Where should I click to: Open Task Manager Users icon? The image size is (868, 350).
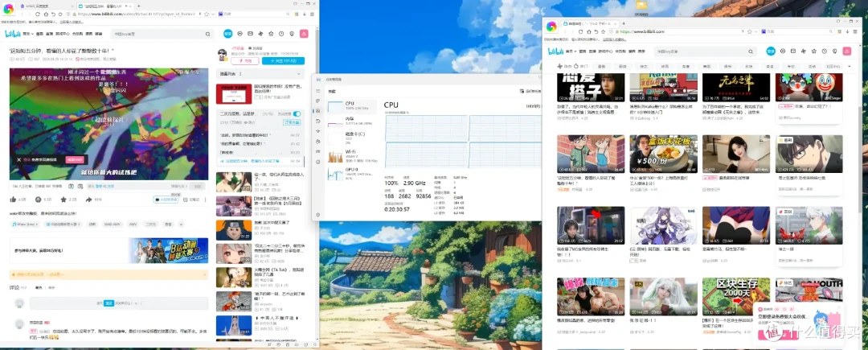pyautogui.click(x=317, y=141)
